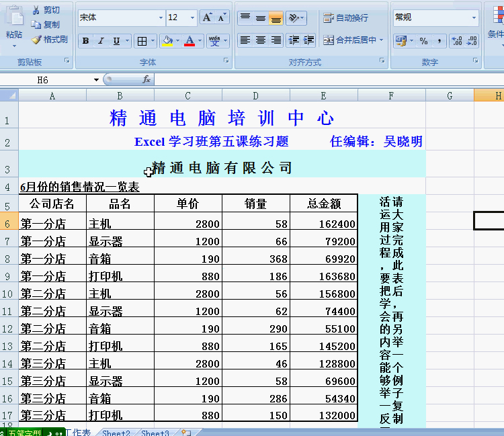504x436 pixels.
Task: Open font color dropdown arrow
Action: (x=200, y=41)
